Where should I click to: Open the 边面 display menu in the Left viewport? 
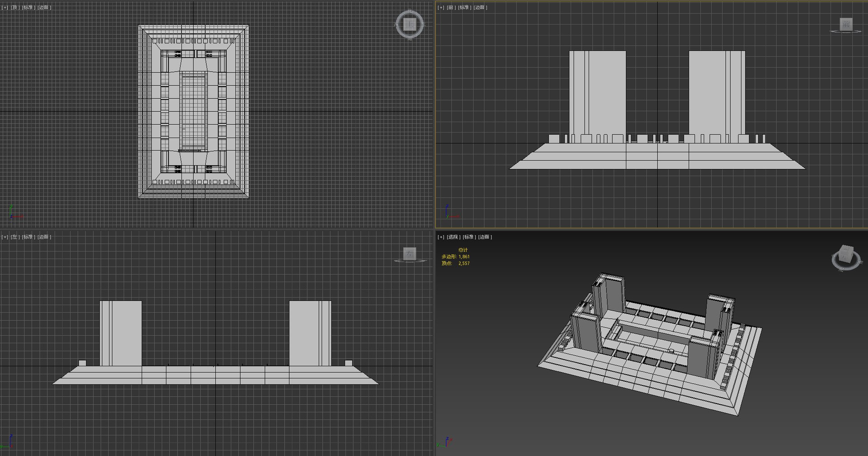(x=44, y=237)
